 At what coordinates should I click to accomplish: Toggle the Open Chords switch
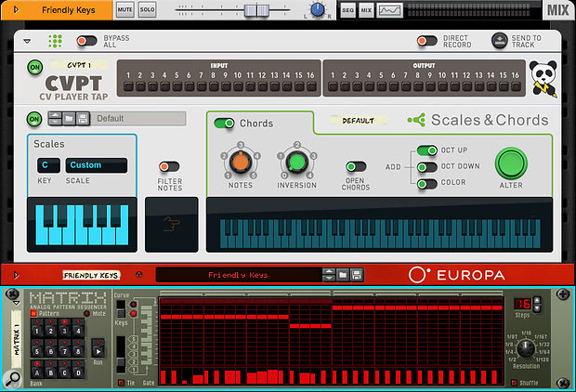coord(356,167)
